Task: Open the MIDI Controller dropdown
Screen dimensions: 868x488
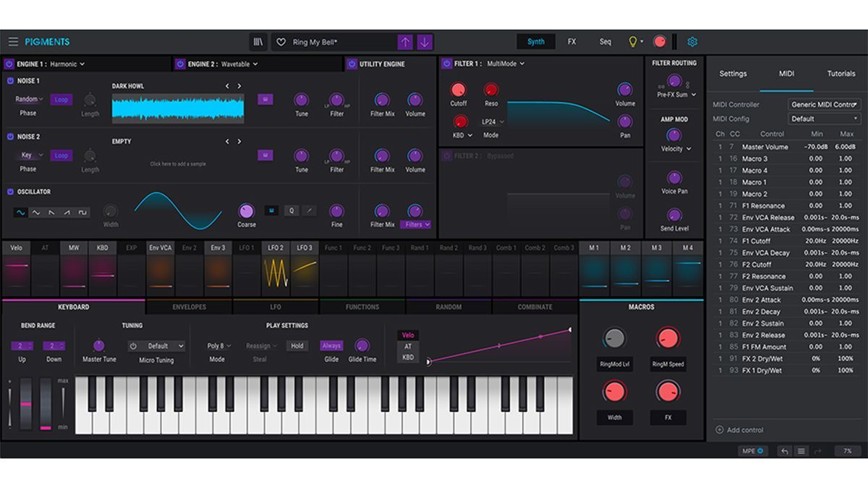Action: [825, 105]
